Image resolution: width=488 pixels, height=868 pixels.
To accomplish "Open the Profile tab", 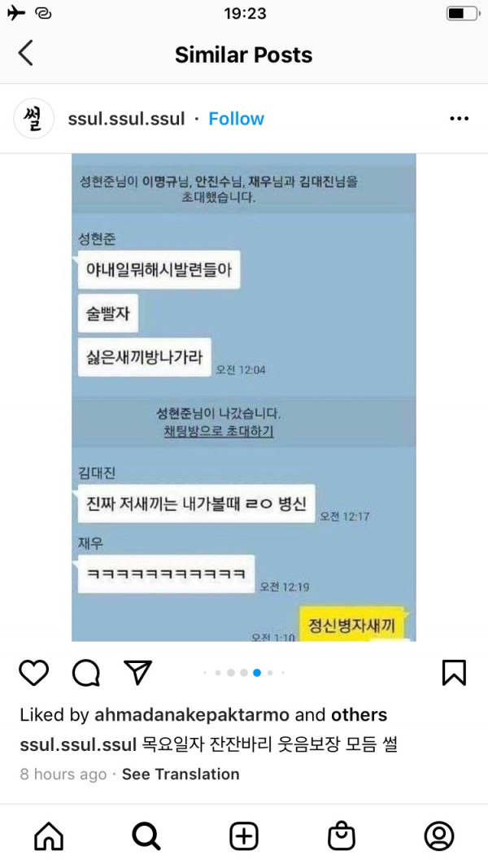I will tap(439, 836).
